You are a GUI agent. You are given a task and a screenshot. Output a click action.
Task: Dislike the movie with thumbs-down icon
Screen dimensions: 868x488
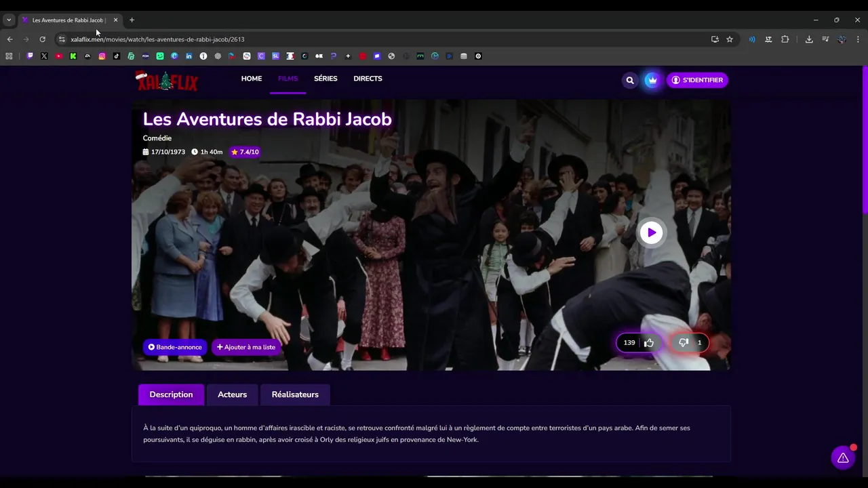pyautogui.click(x=684, y=343)
